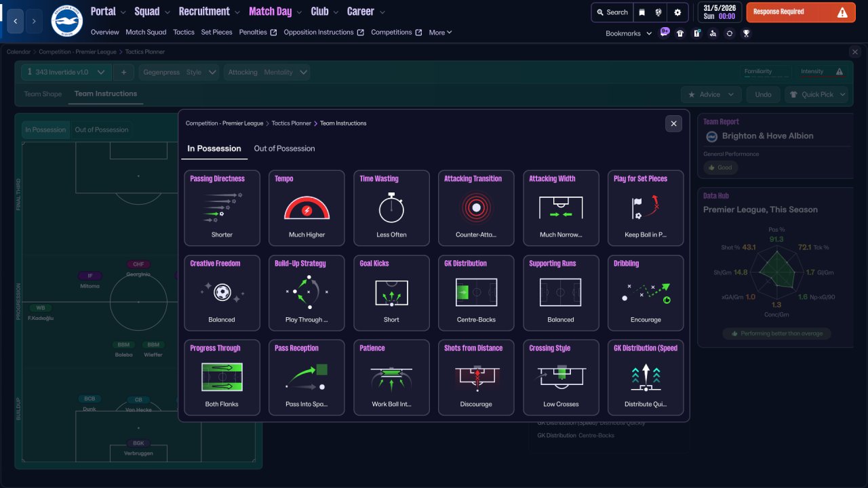Select the Time Wasting stopwatch tile

(x=391, y=208)
